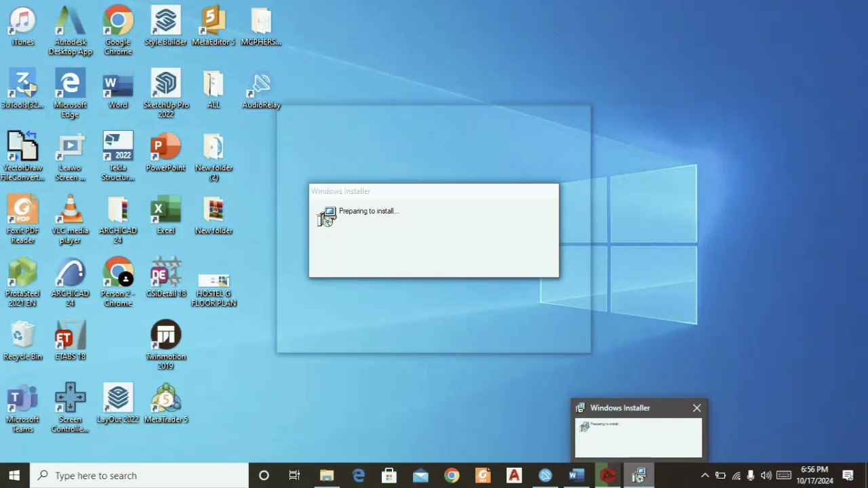Select the New folder (2) icon
868x488 pixels.
214,157
